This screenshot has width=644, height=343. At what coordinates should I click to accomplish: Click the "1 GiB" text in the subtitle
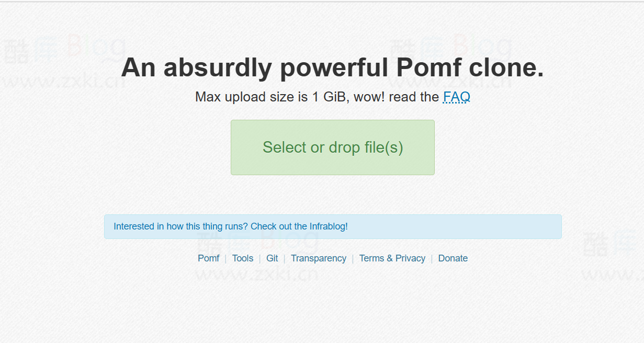pos(329,97)
